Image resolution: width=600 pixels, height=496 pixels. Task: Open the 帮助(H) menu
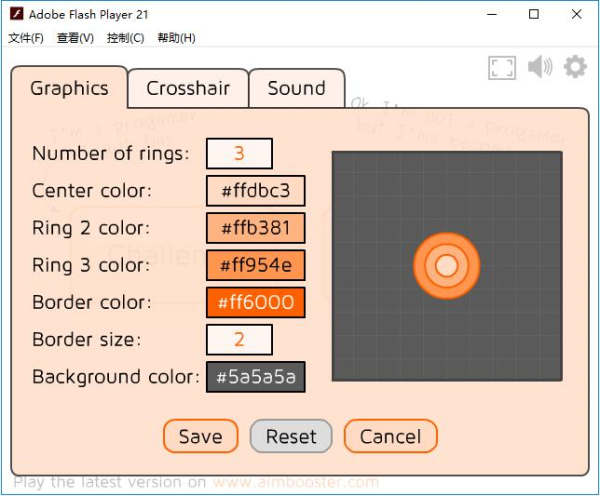176,38
